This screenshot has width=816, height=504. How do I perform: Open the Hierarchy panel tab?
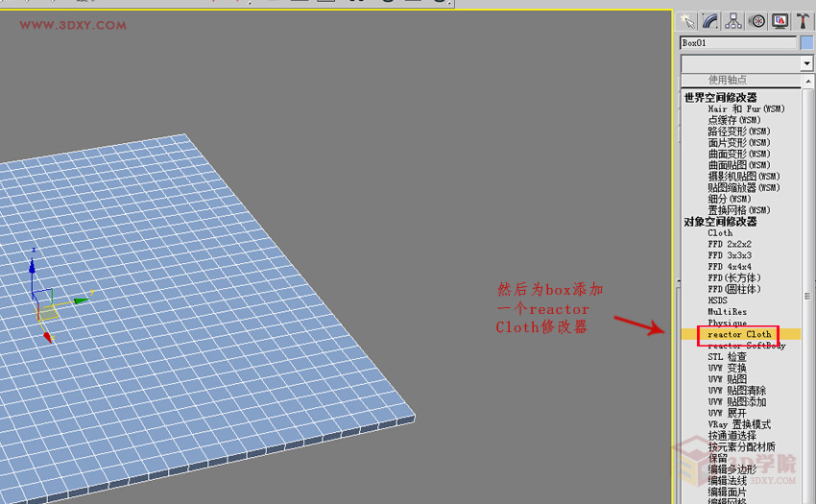tap(733, 21)
